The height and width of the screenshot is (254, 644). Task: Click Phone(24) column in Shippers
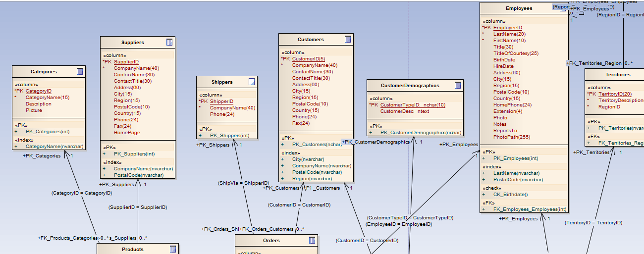point(222,114)
